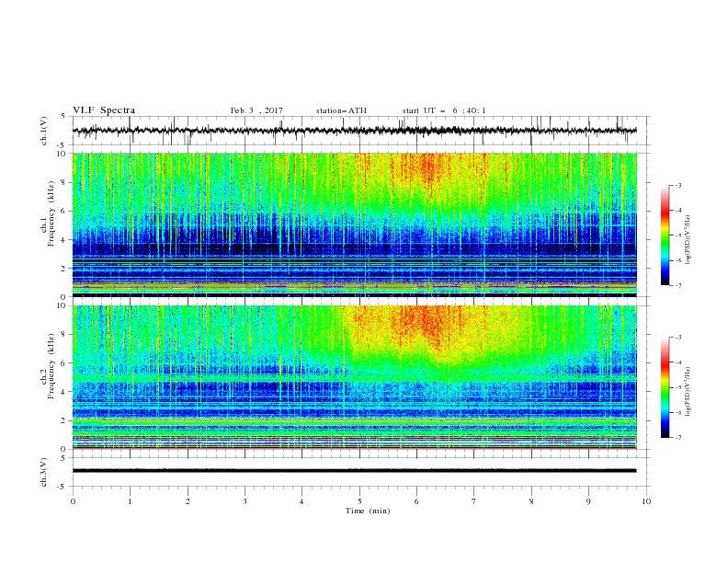Screen dimensions: 728x563
Task: Click the ch.2 colorbar "log(PSD)(V²/Hz)" label
Action: coord(688,392)
